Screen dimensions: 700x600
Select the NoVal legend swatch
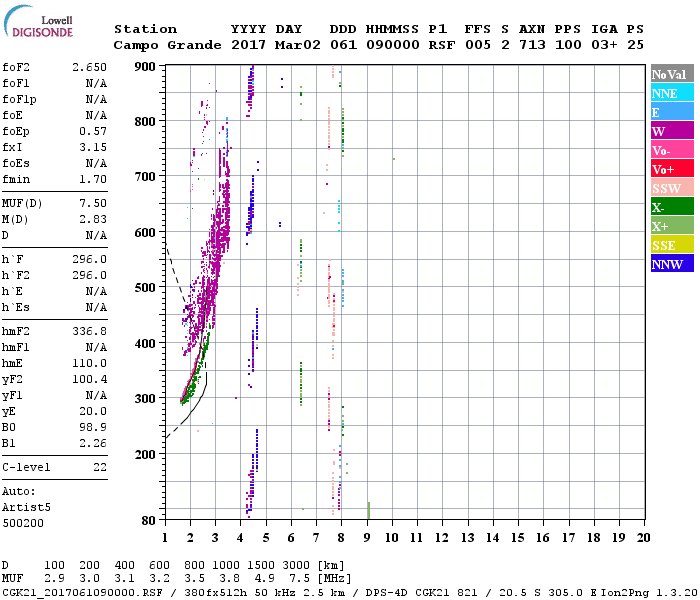[672, 74]
